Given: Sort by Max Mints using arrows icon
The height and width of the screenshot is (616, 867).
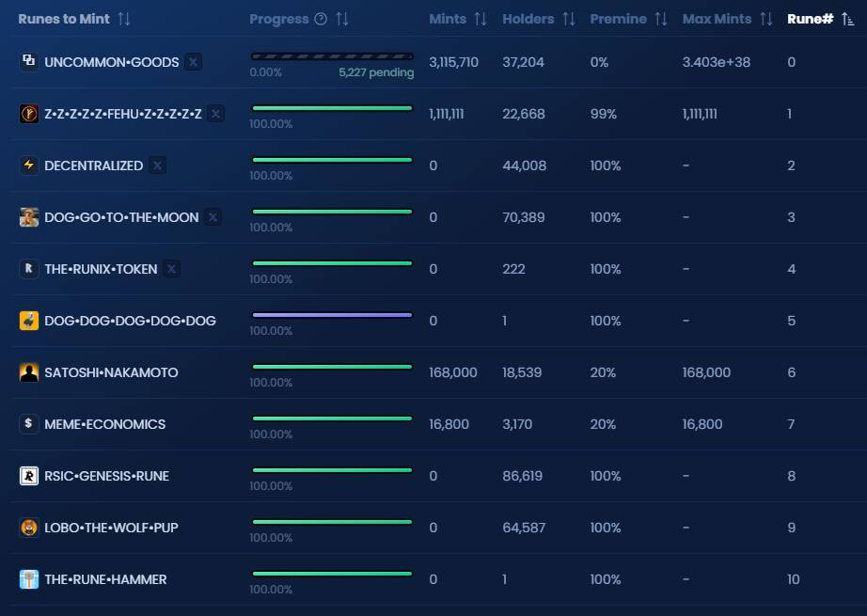Looking at the screenshot, I should 766,19.
